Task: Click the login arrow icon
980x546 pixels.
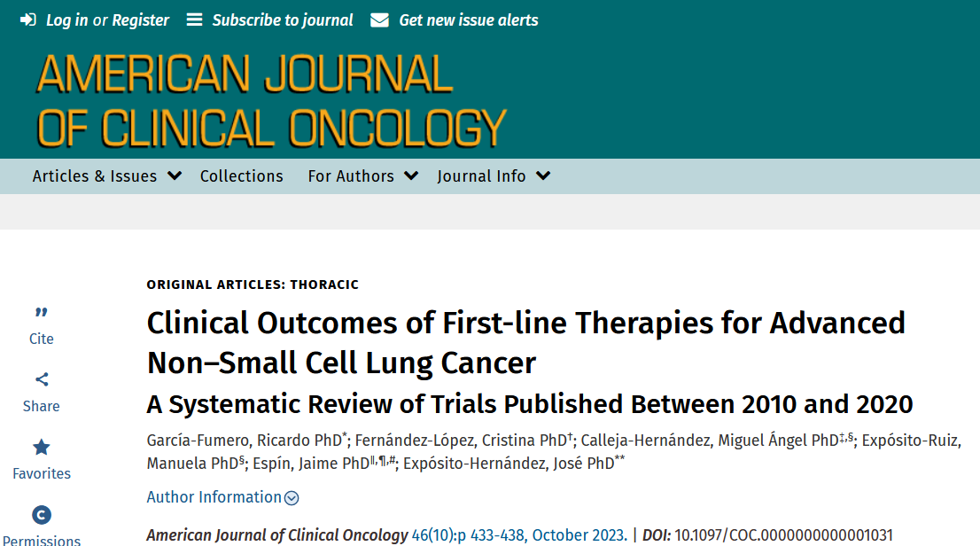Action: coord(28,19)
